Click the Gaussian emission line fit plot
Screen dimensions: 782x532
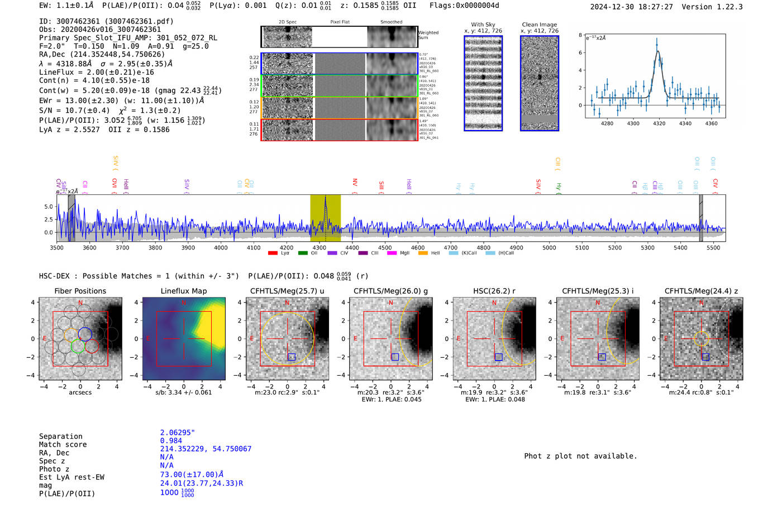(655, 76)
